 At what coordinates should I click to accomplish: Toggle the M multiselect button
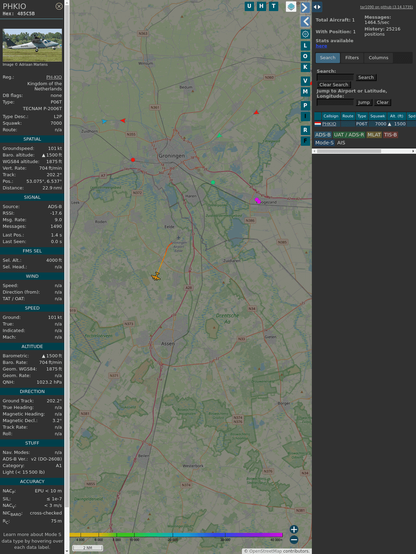pyautogui.click(x=305, y=92)
